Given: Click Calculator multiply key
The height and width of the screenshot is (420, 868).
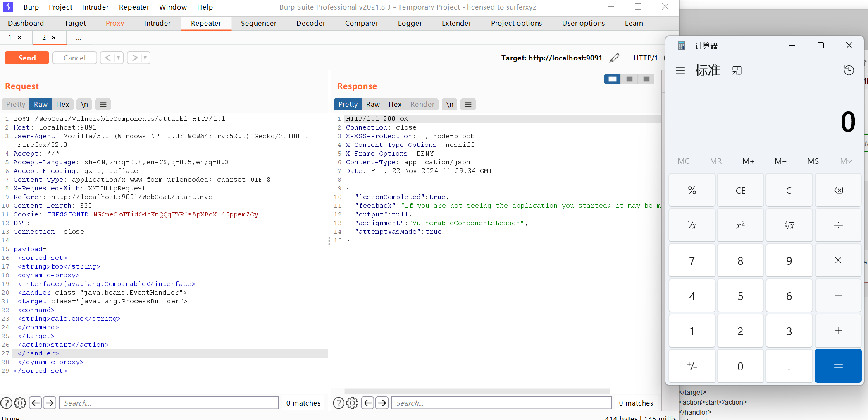Looking at the screenshot, I should [x=838, y=260].
